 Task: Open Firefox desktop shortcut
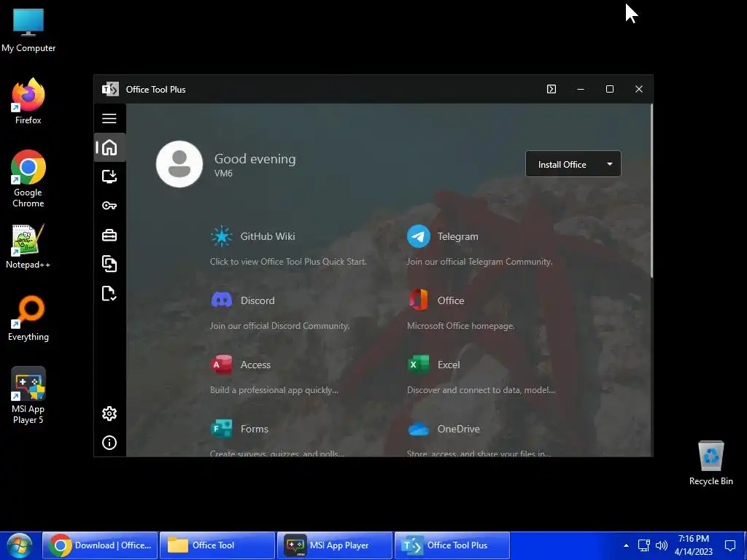tap(28, 101)
